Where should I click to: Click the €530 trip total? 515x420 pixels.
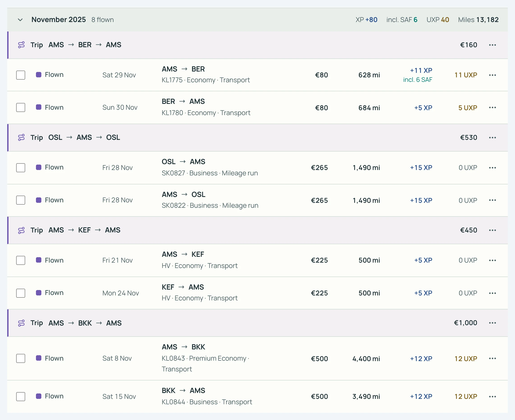468,138
